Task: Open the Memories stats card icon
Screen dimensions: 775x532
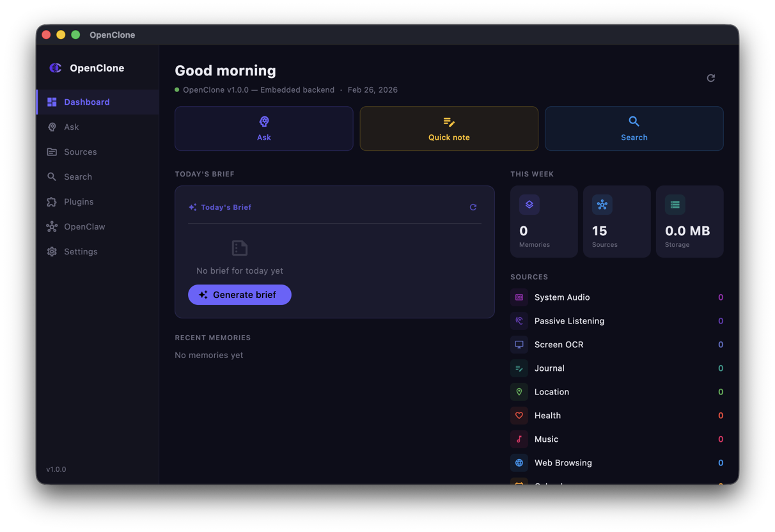Action: [529, 205]
